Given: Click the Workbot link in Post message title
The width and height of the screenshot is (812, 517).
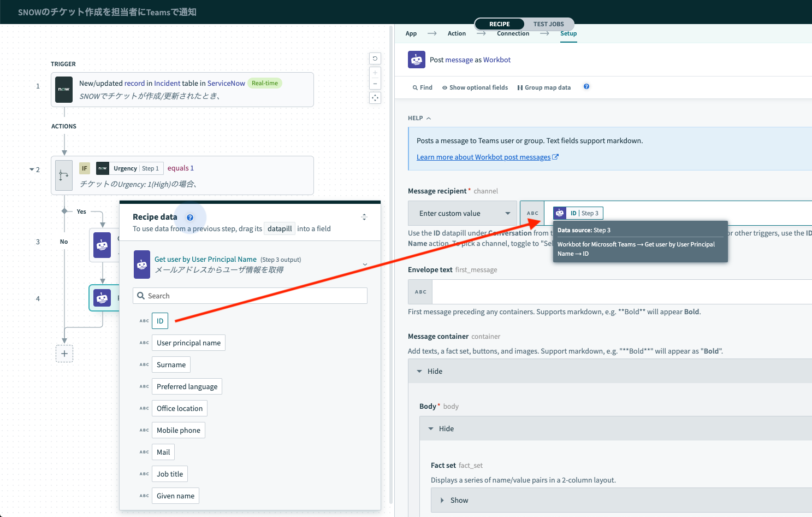Looking at the screenshot, I should (497, 60).
